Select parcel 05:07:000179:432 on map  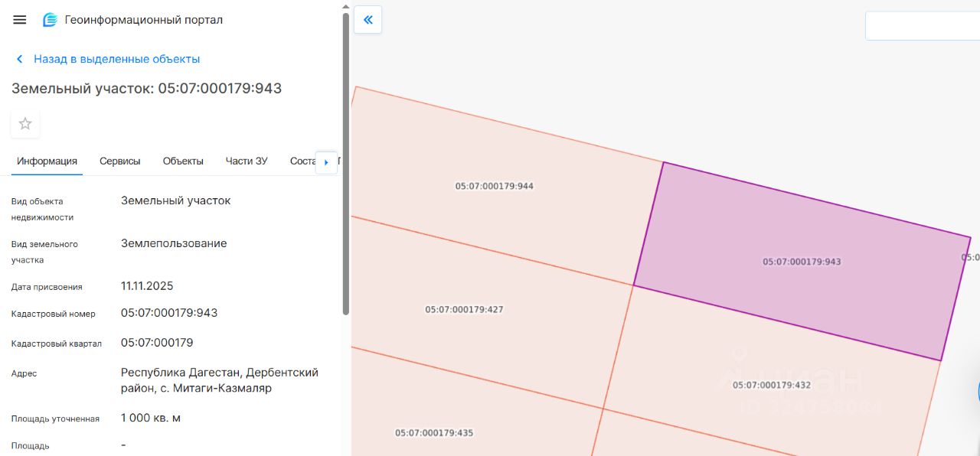point(771,385)
